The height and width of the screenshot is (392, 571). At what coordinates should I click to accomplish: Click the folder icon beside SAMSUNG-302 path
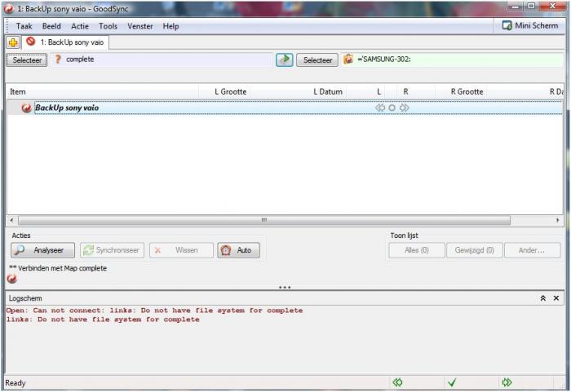[348, 59]
